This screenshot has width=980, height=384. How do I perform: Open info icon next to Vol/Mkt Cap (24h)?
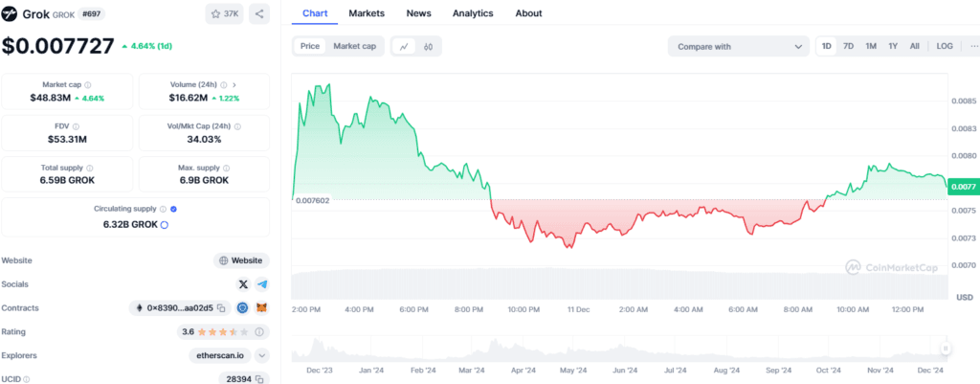237,126
